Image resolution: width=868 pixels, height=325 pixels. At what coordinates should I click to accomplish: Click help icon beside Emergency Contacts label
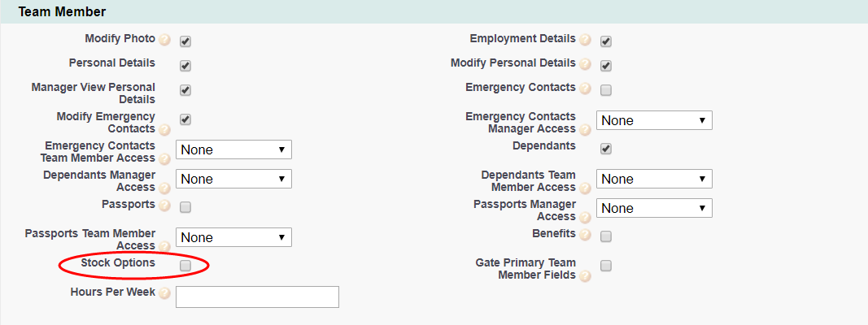(x=585, y=89)
